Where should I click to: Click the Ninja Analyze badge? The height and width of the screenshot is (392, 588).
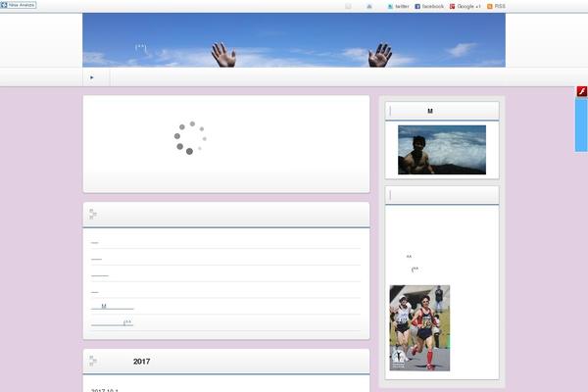click(x=19, y=5)
